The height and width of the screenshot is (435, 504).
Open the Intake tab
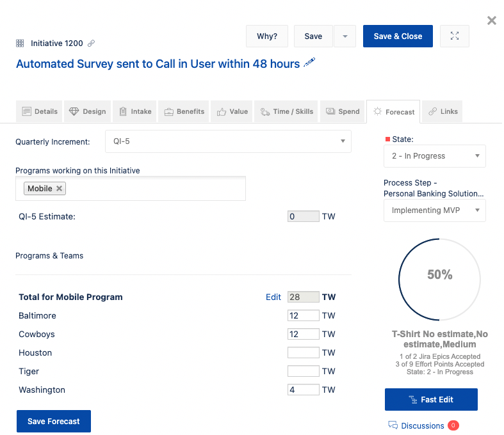coord(134,111)
